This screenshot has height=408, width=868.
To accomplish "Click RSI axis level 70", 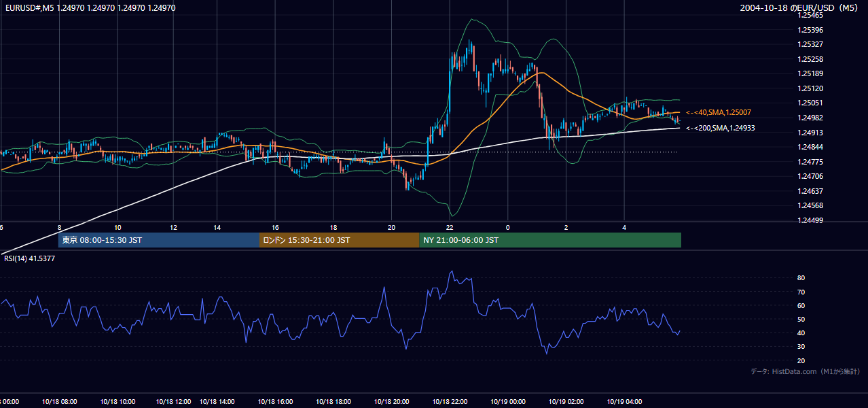I will pos(801,292).
